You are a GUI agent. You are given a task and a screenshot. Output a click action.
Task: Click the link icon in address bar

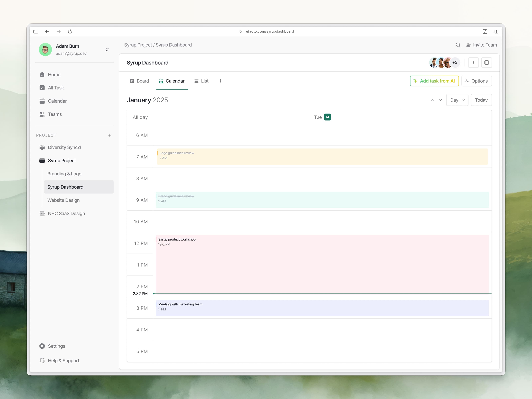(240, 32)
